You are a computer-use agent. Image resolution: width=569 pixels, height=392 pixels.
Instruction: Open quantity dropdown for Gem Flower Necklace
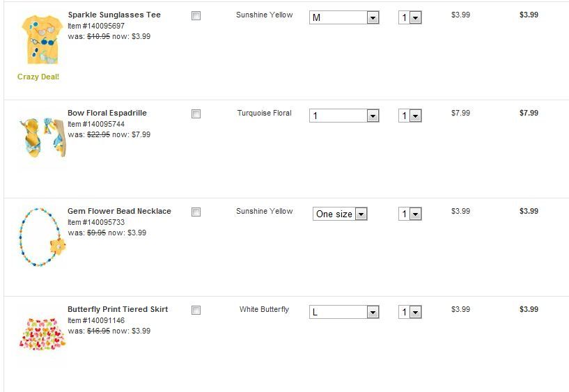point(410,214)
